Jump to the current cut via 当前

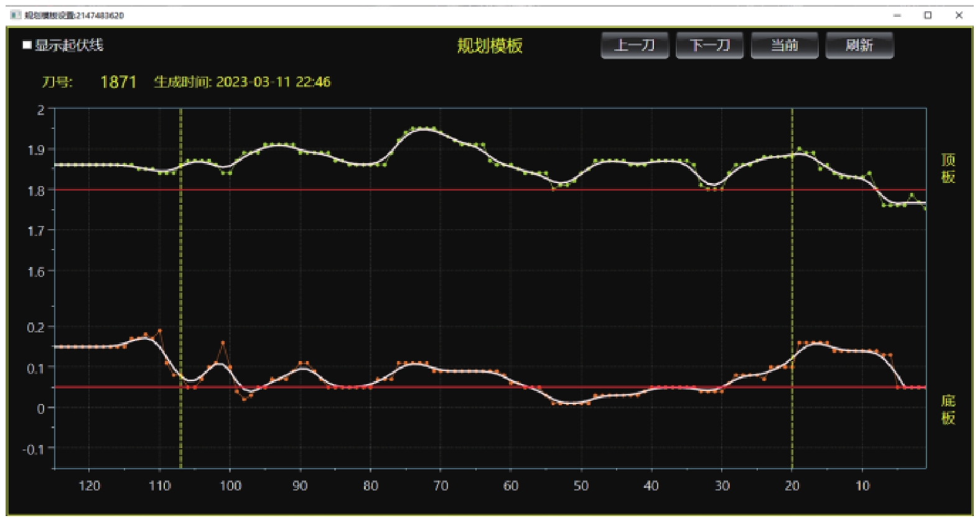784,45
